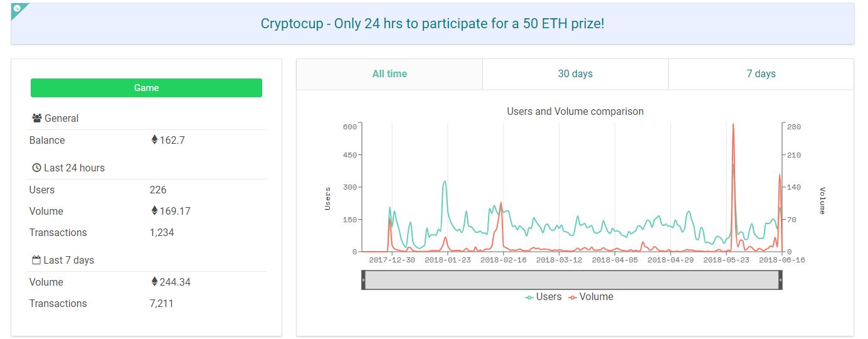The height and width of the screenshot is (339, 868).
Task: Click the 2018-06-16 x-axis date label
Action: 781,259
